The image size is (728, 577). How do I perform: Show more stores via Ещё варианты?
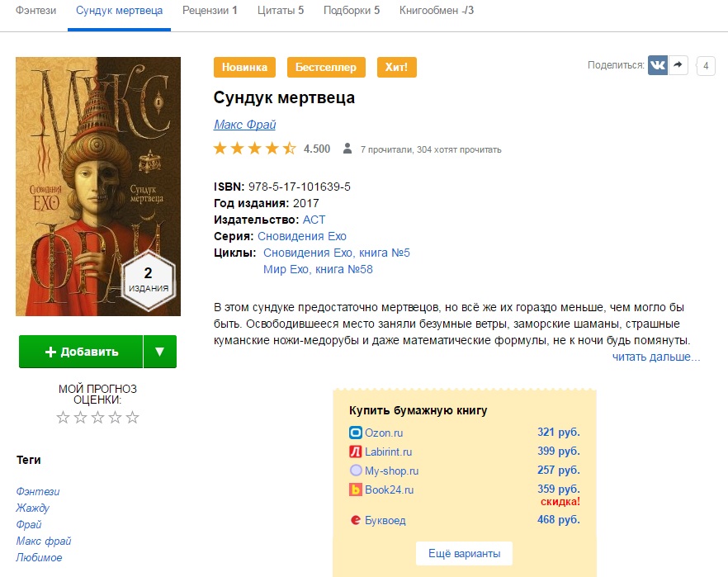coord(464,553)
